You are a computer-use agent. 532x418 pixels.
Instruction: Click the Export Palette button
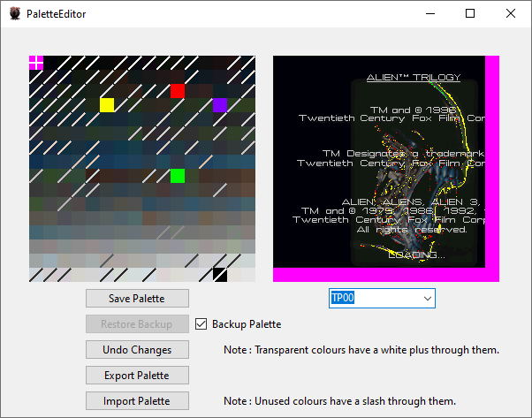[x=137, y=376]
